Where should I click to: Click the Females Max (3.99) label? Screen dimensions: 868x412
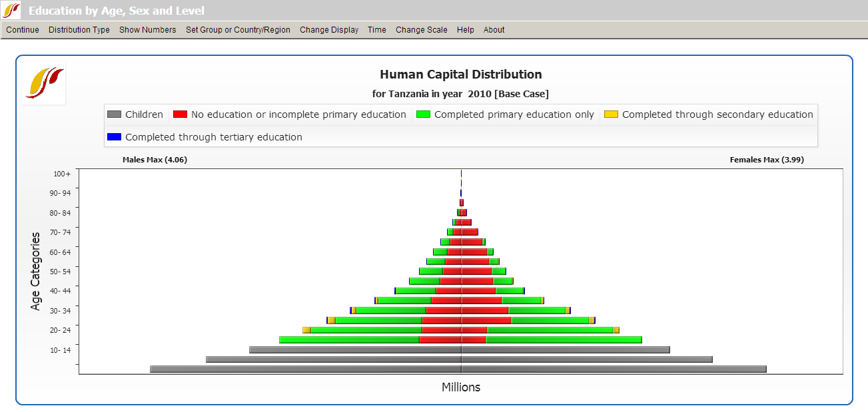point(767,160)
